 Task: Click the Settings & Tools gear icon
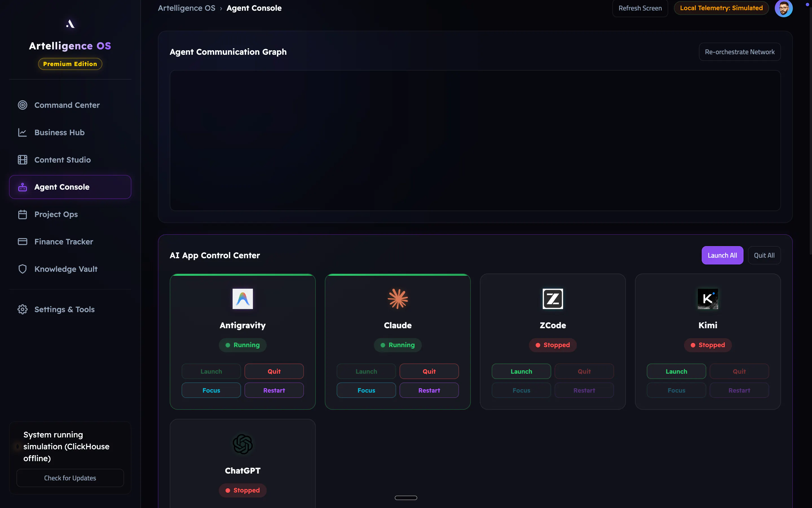click(x=23, y=309)
